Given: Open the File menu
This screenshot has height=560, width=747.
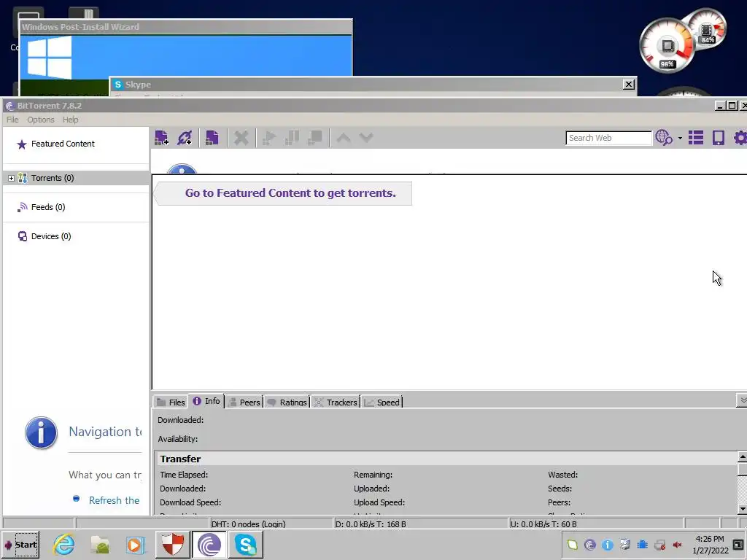Looking at the screenshot, I should (12, 120).
